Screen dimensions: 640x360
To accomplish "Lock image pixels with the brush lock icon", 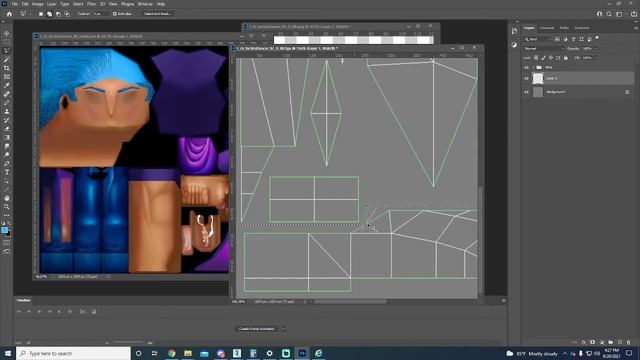I will point(543,58).
